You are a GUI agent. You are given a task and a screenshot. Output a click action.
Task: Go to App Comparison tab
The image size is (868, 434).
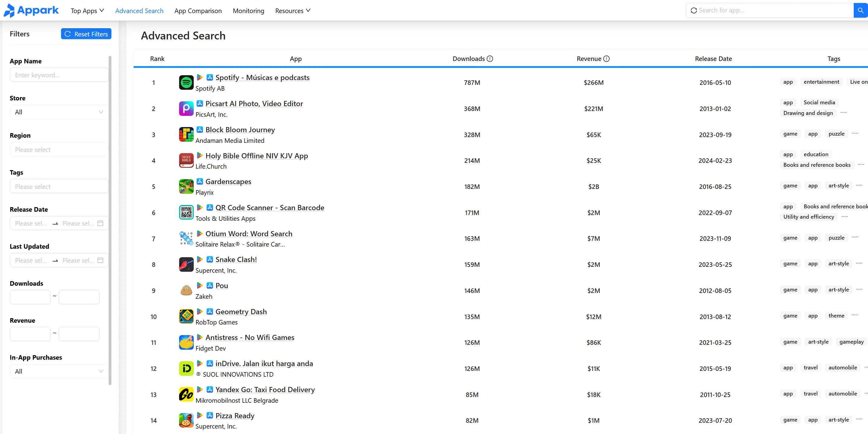[198, 11]
